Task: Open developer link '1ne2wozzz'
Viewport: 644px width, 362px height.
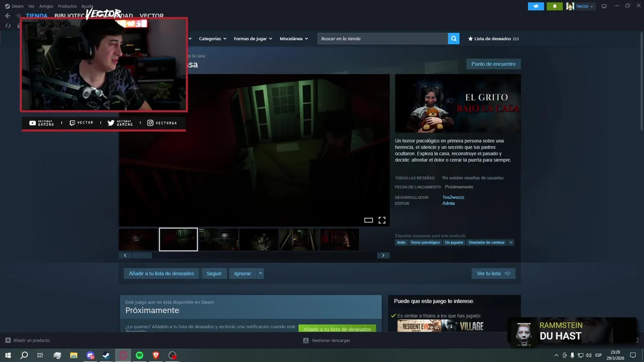Action: (x=453, y=197)
